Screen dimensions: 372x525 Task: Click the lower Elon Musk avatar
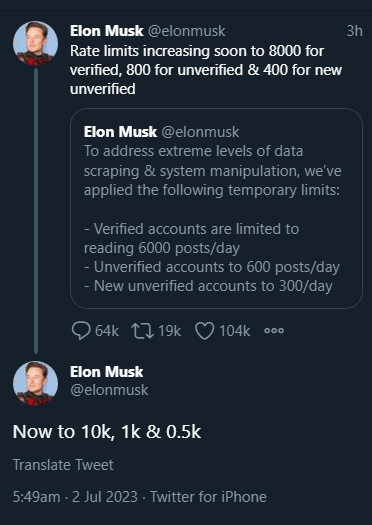pos(35,383)
